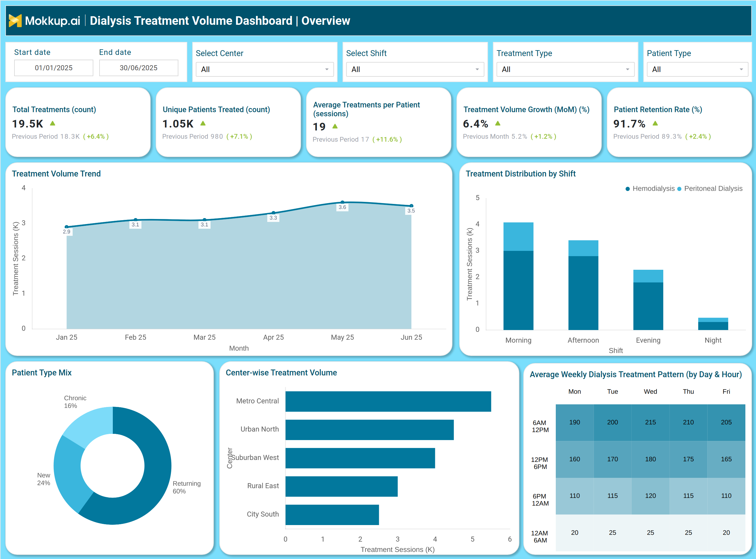Screen dimensions: 756x559
Task: Click heatmap cell Mon 12AM-6AM 20
Action: pyautogui.click(x=575, y=533)
